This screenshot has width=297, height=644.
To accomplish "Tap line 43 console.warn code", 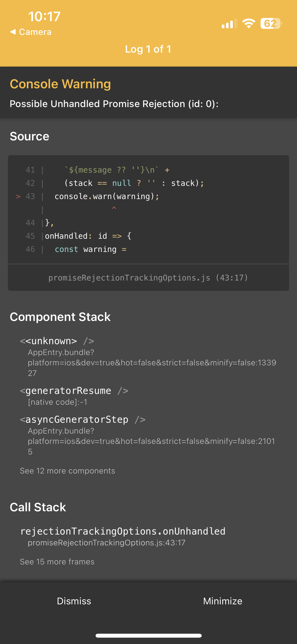I will pos(107,196).
